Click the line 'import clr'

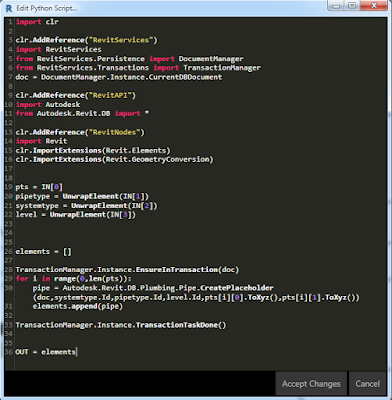[x=37, y=22]
